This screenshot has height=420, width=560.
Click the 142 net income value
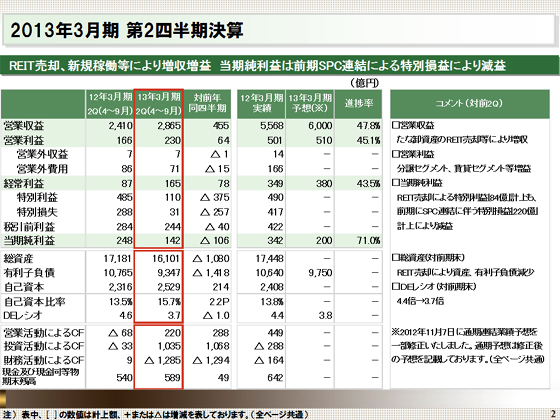coord(172,240)
